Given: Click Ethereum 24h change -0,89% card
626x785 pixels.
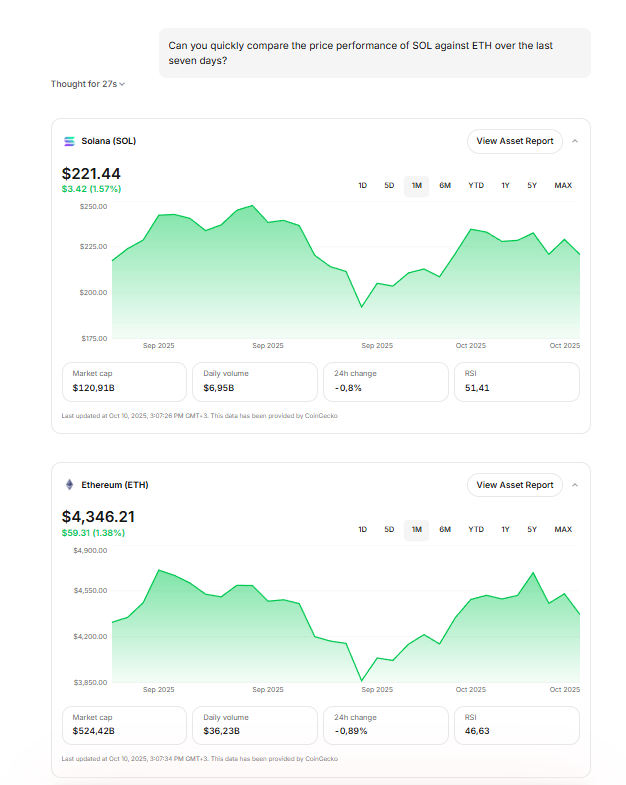Looking at the screenshot, I should click(386, 725).
